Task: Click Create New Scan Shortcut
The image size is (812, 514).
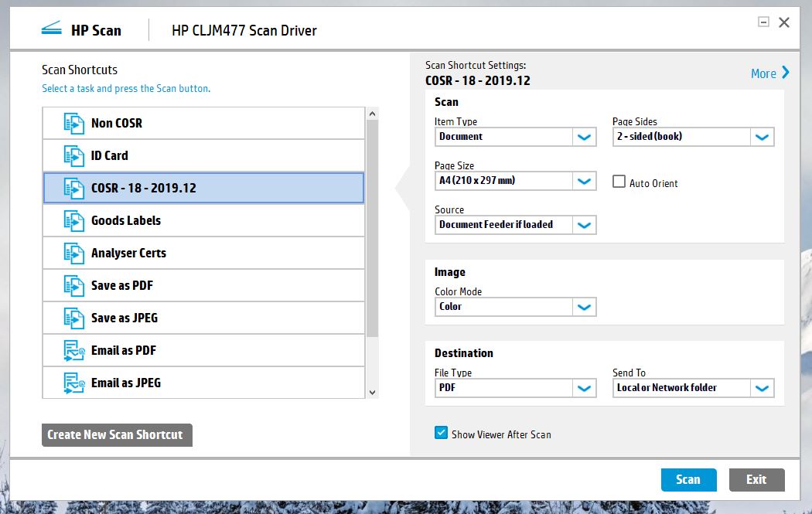Action: pos(117,435)
